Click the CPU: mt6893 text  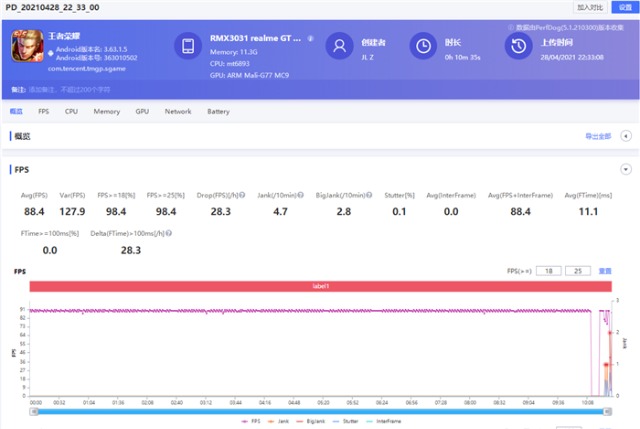point(229,64)
